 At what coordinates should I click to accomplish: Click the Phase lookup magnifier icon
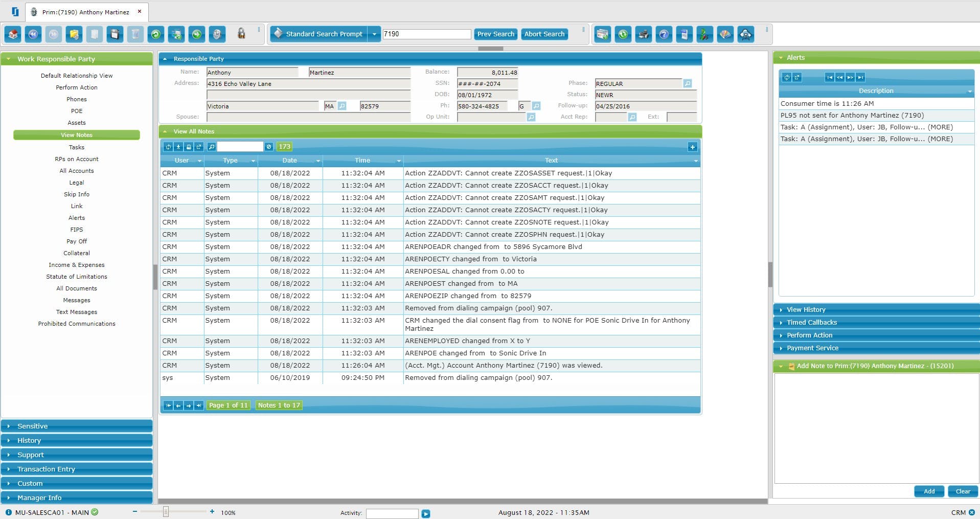pyautogui.click(x=688, y=83)
